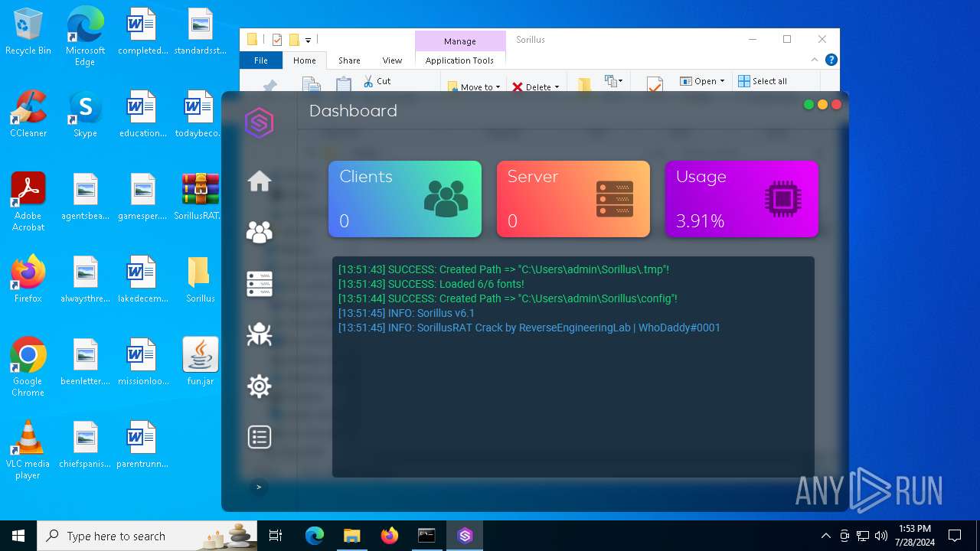
Task: Open CCleaner desktop shortcut
Action: coord(28,115)
